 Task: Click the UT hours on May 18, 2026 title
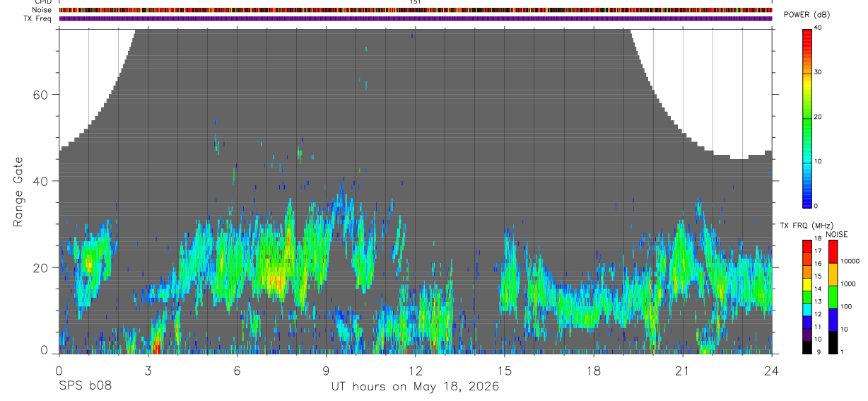416,387
